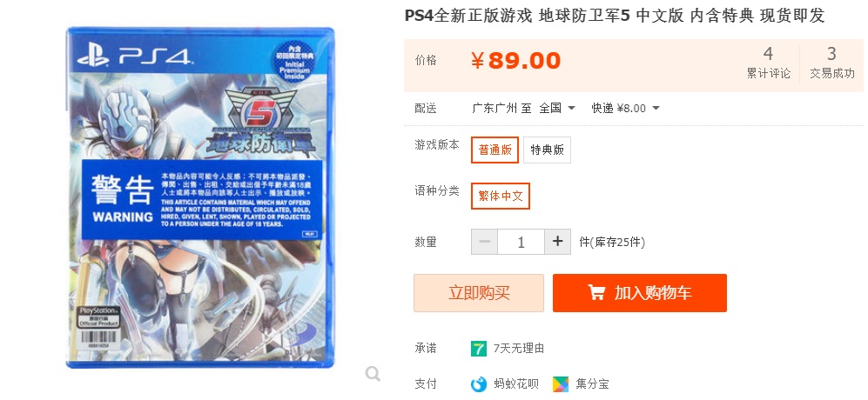The width and height of the screenshot is (868, 400).
Task: Select the 繁体中文 language option
Action: pos(501,196)
